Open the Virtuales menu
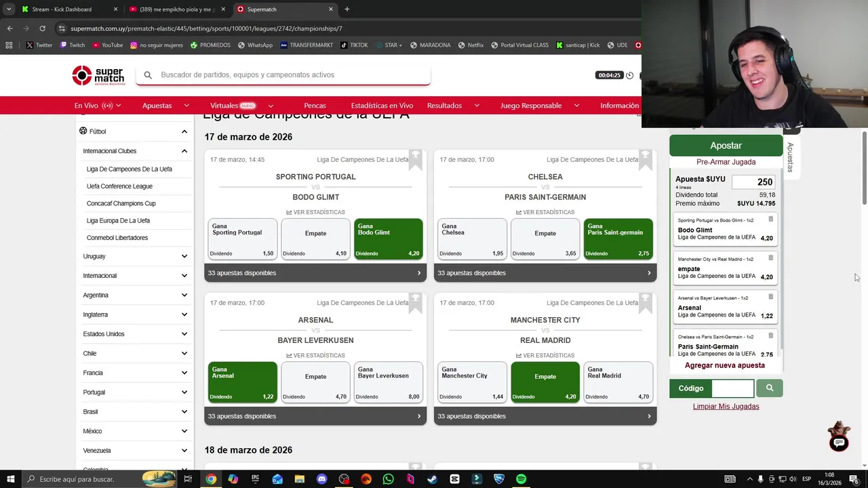This screenshot has height=488, width=868. point(242,106)
